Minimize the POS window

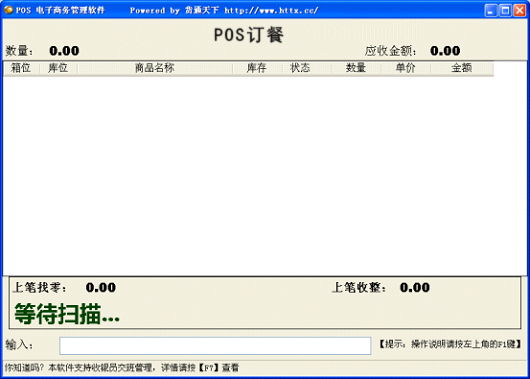[491, 10]
